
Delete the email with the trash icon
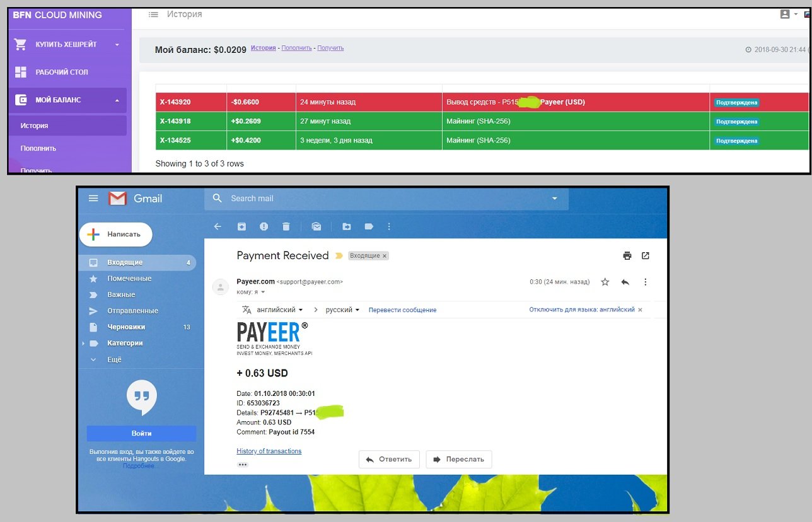(x=286, y=226)
